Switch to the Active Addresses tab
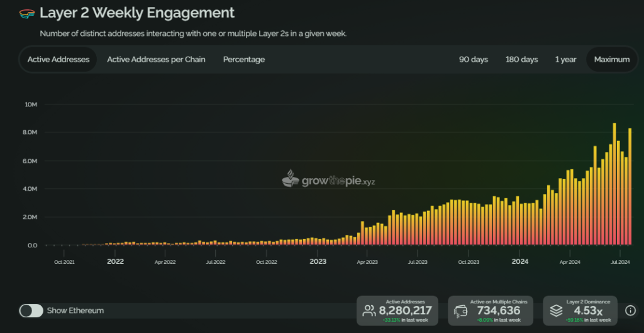This screenshot has height=333, width=644. pos(58,59)
